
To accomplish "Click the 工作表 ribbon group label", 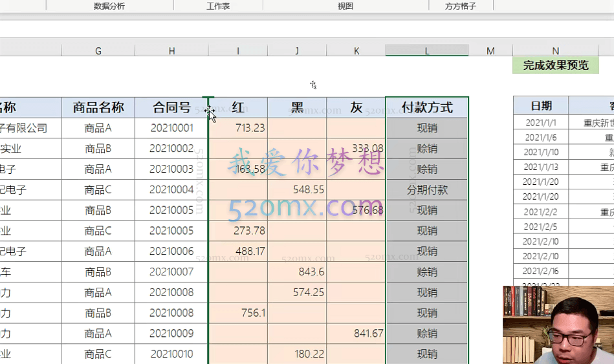I will (218, 6).
